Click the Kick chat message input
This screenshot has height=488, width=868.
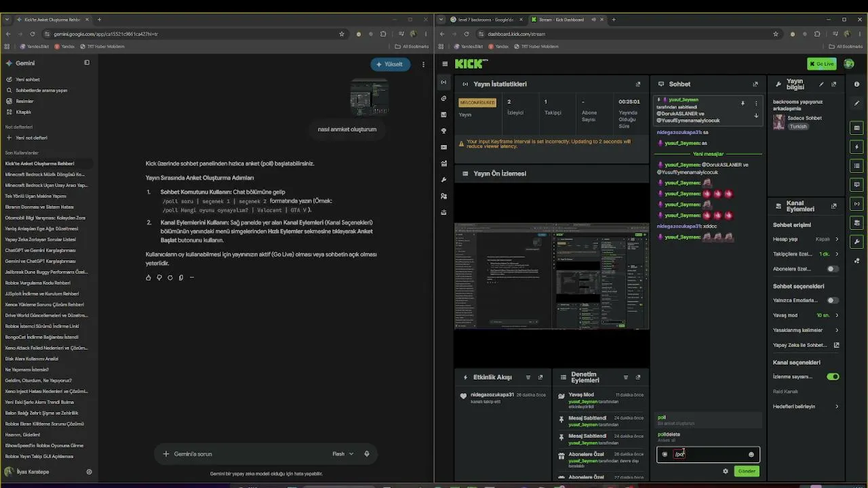pyautogui.click(x=708, y=454)
